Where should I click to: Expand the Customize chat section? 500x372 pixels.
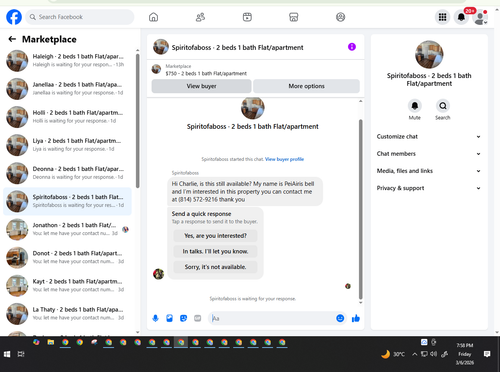429,137
